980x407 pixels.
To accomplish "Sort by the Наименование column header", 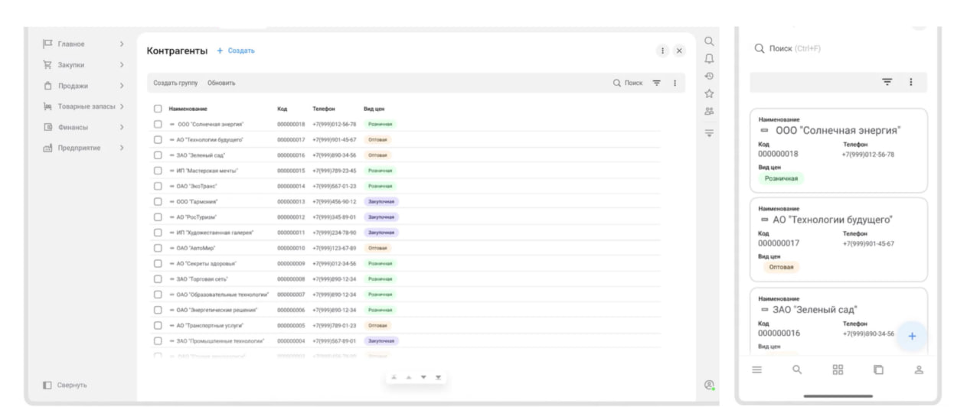I will pos(188,109).
